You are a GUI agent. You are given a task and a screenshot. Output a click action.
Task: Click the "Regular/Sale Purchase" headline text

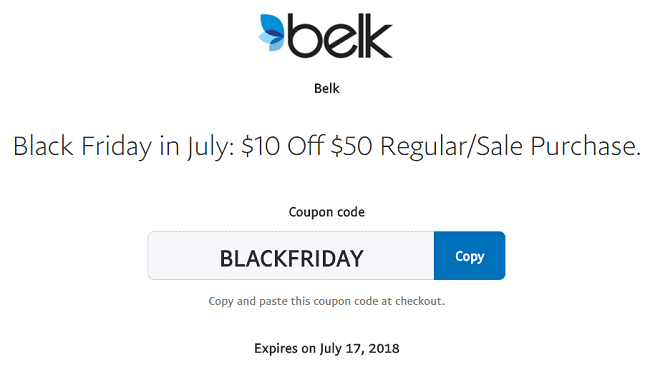coord(510,146)
